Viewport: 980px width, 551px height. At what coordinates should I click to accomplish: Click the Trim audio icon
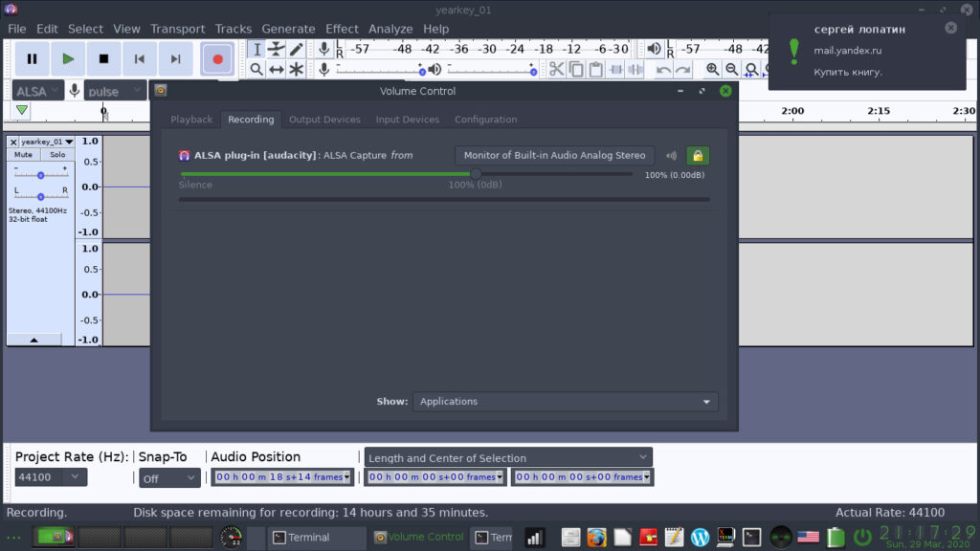(x=616, y=69)
